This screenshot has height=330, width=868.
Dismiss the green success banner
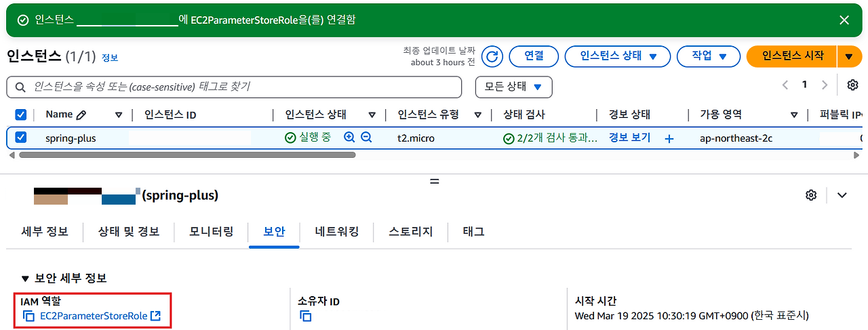pyautogui.click(x=844, y=20)
